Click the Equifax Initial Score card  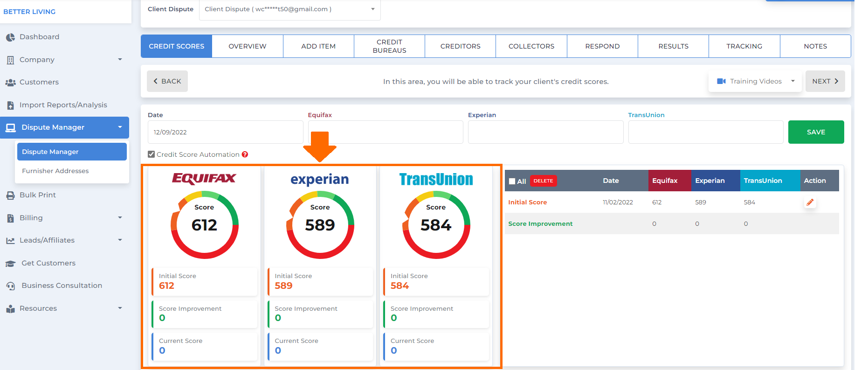[204, 282]
